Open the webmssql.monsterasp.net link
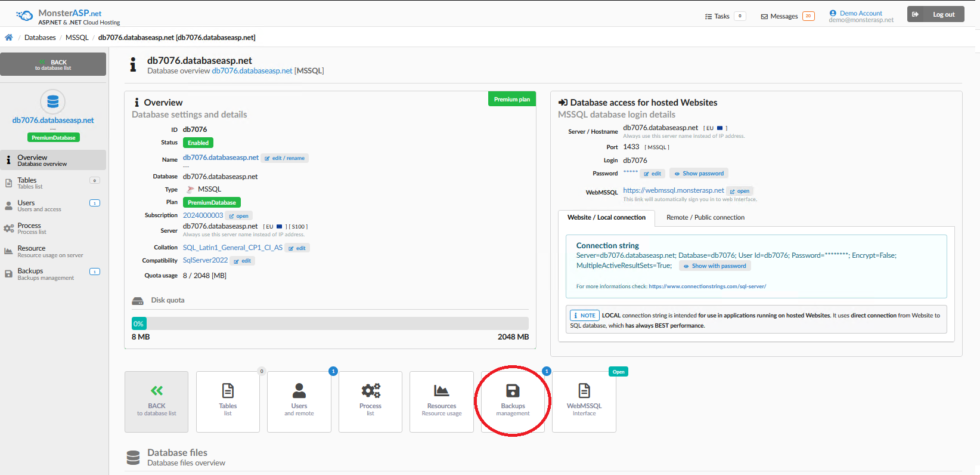980x475 pixels. 674,190
